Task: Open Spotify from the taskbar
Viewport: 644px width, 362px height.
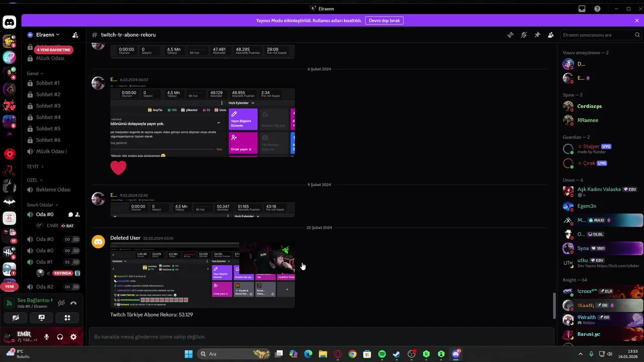Action: point(382,354)
